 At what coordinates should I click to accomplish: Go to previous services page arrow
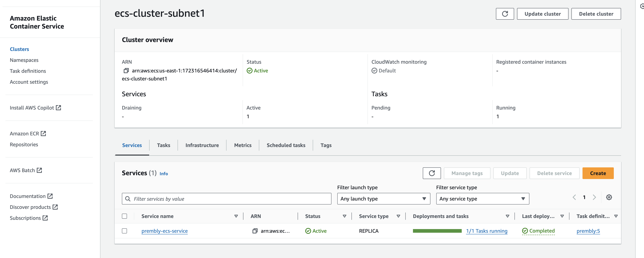coord(574,197)
